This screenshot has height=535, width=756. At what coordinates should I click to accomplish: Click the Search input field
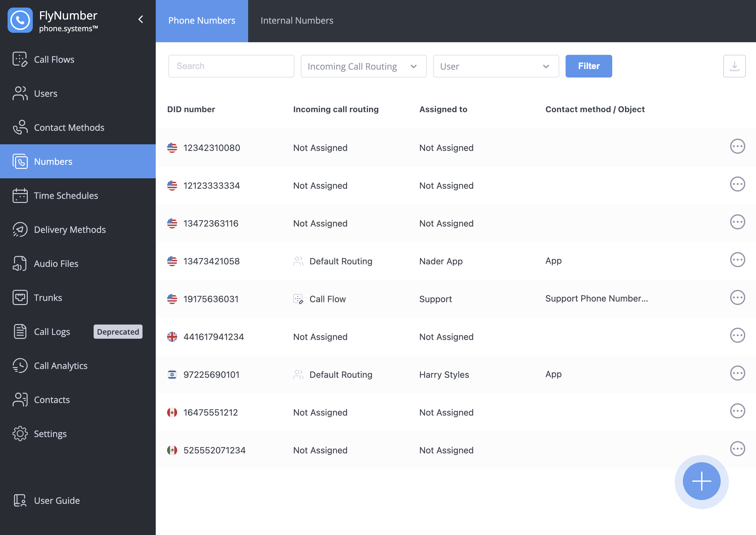tap(230, 66)
